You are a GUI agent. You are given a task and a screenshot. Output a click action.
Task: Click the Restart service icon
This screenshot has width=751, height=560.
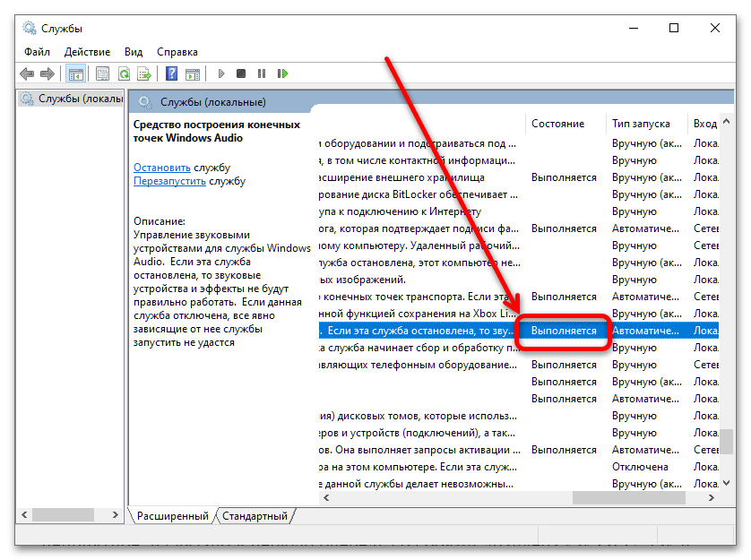pyautogui.click(x=282, y=73)
